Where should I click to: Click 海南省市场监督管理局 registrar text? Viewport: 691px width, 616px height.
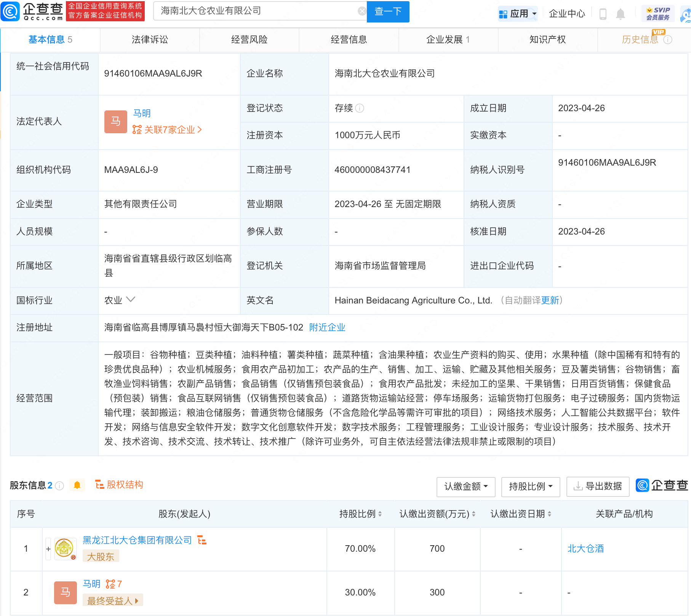380,266
